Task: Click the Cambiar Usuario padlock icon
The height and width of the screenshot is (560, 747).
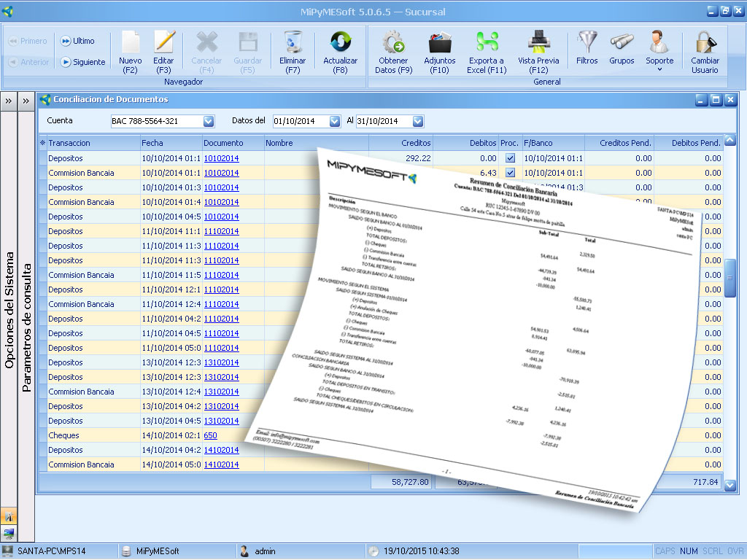Action: coord(705,42)
